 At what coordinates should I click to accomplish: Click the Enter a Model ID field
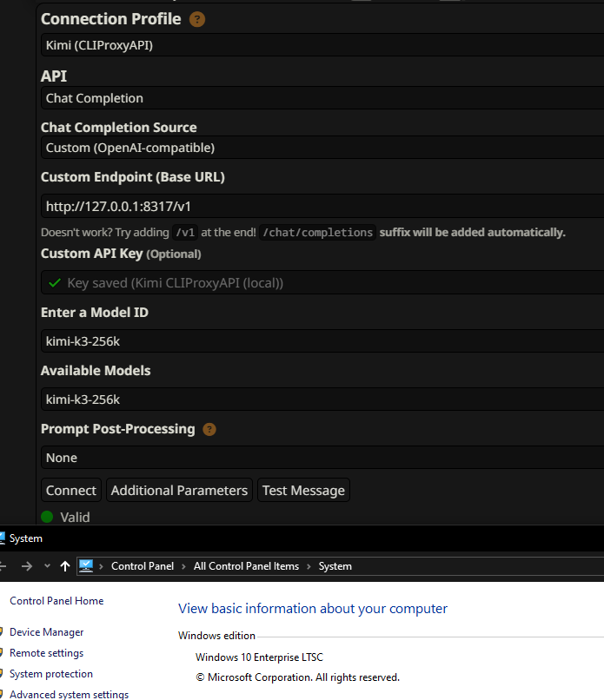pyautogui.click(x=322, y=341)
